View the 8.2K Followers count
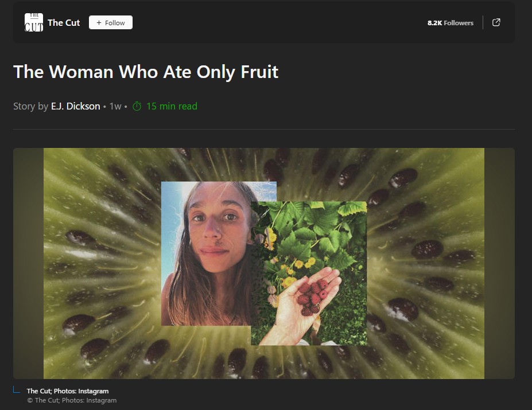 (451, 23)
